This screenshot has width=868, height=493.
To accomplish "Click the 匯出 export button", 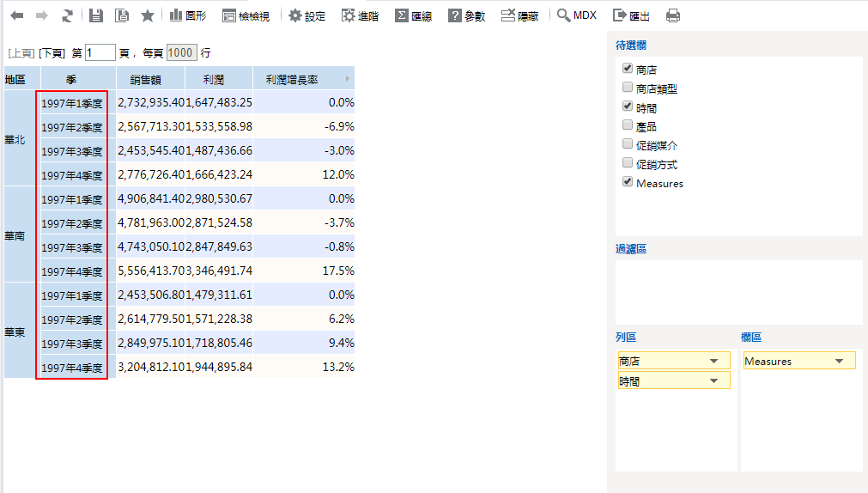I will tap(631, 15).
